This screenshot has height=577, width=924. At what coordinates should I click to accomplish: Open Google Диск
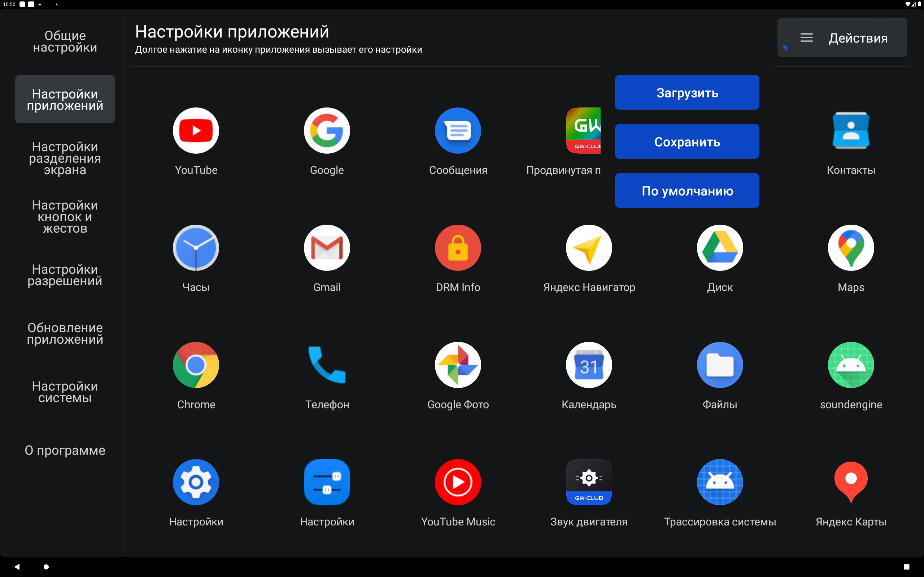coord(719,247)
